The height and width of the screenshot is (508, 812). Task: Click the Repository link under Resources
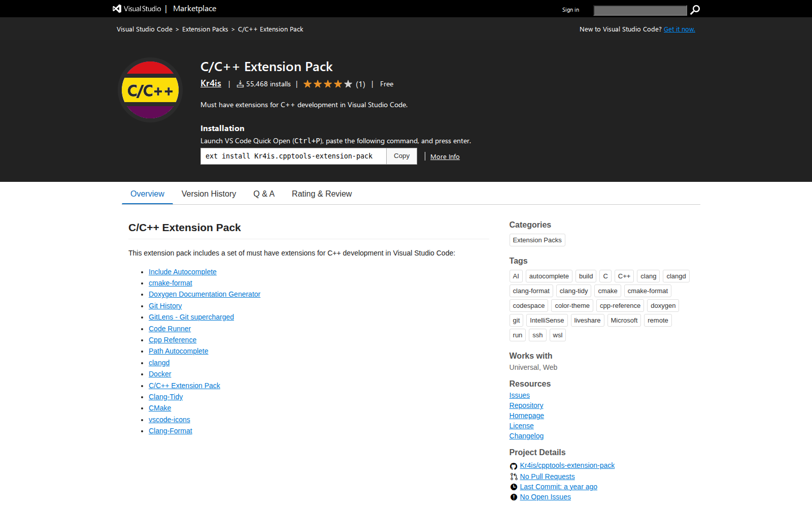pyautogui.click(x=526, y=405)
